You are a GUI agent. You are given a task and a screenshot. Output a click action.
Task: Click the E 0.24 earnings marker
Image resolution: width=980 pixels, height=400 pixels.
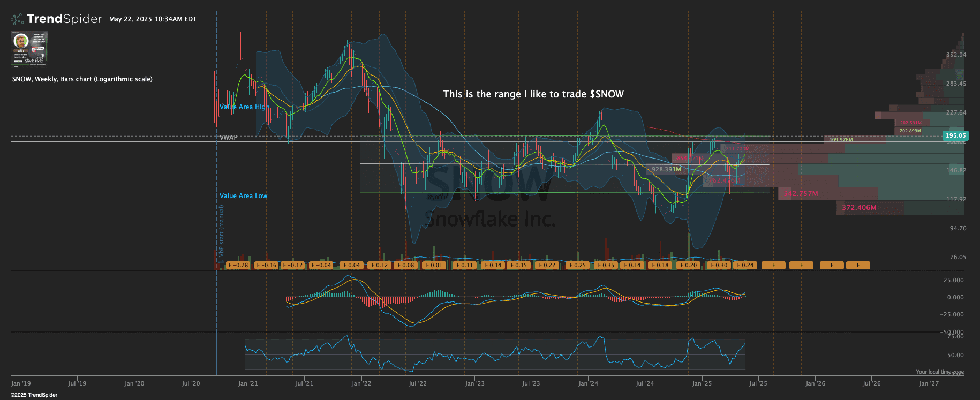coord(745,265)
